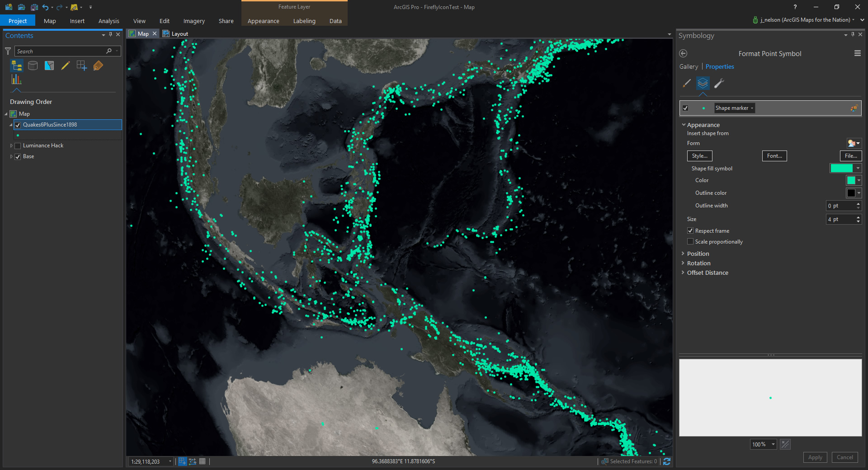Click the yellow paintbrush icon in quick access toolbar
The image size is (868, 470).
coord(74,7)
